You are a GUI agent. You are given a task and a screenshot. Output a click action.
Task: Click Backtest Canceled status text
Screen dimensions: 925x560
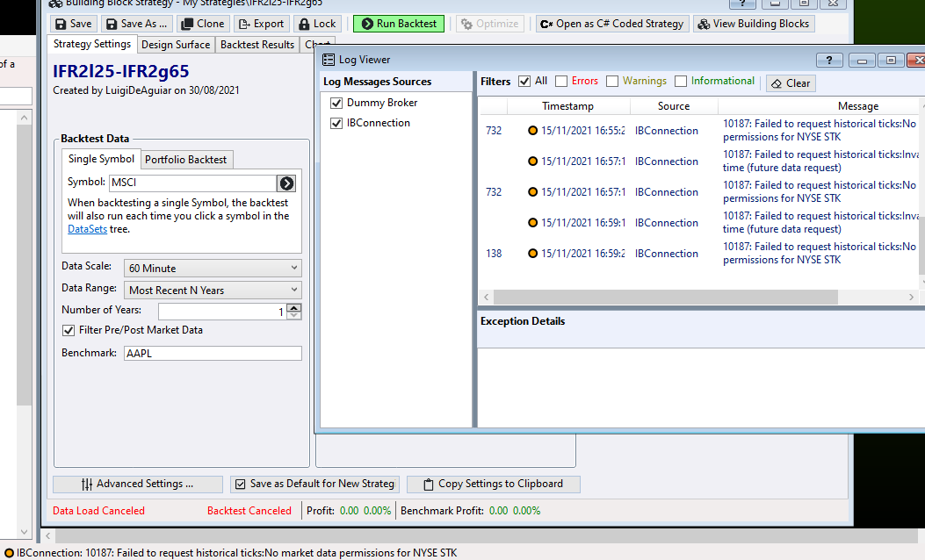(249, 511)
